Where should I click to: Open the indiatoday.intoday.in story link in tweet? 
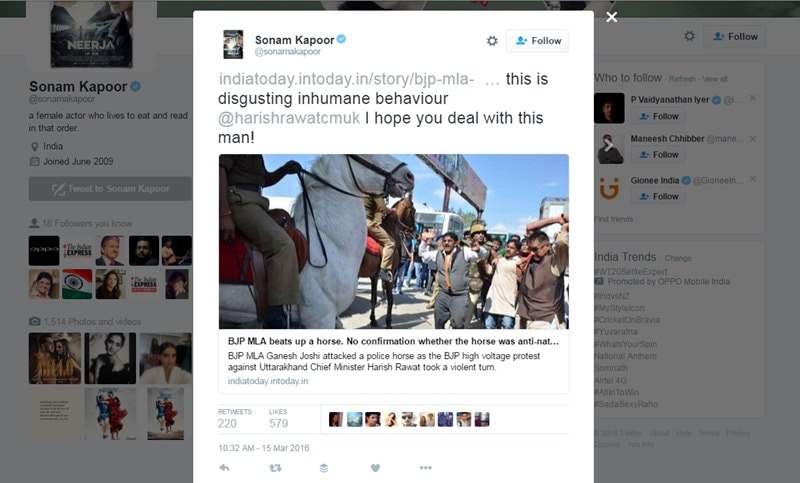(x=346, y=79)
